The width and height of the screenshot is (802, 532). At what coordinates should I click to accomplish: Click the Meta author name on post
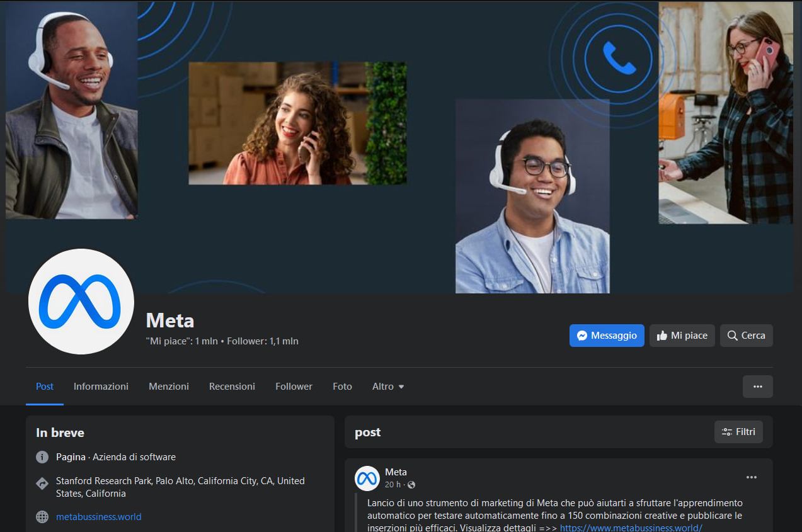pos(396,472)
